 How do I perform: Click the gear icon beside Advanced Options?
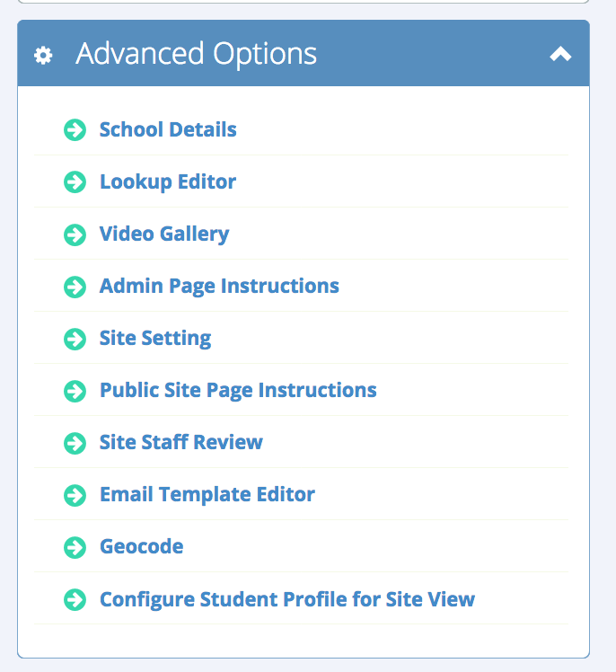click(x=43, y=55)
